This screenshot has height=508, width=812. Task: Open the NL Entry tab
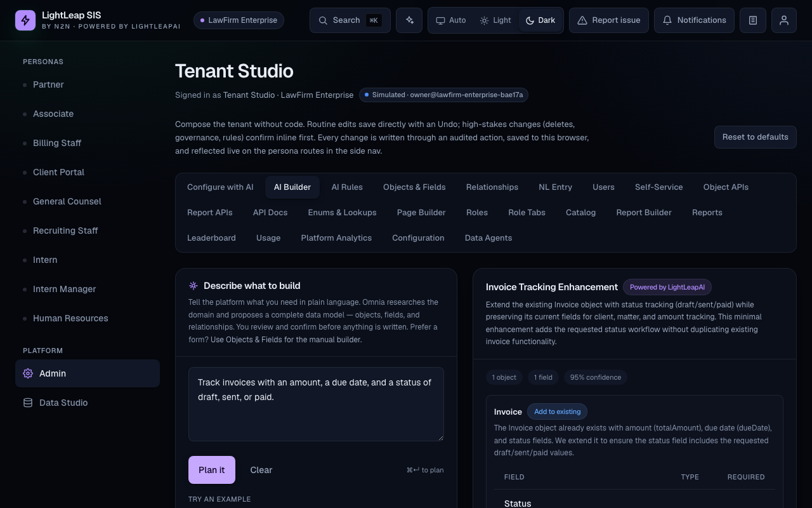[555, 187]
